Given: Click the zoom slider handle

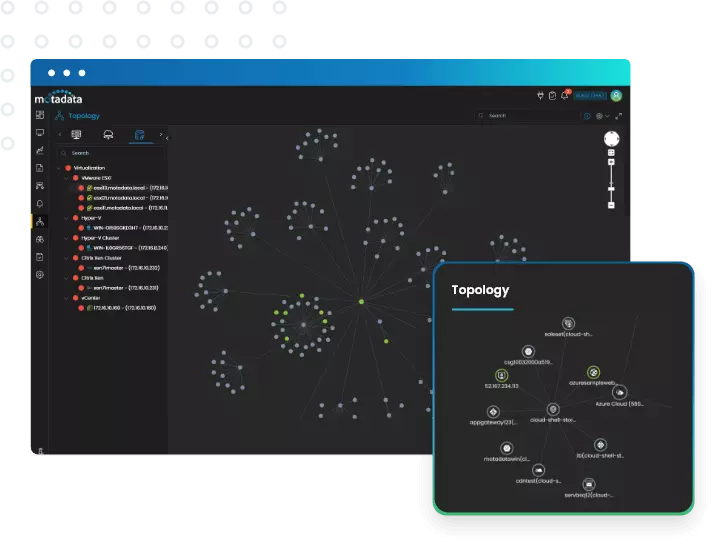Looking at the screenshot, I should click(611, 189).
